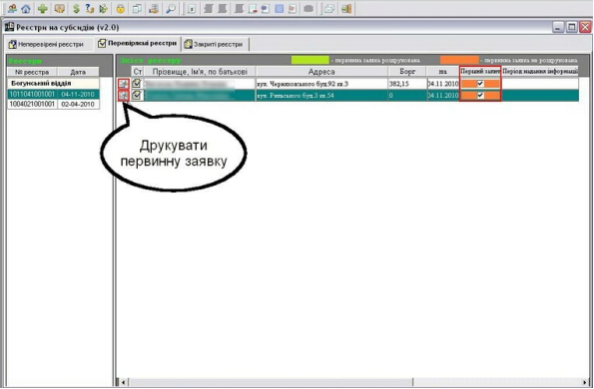Switch to the Закриті реєстри tab
Image resolution: width=594 pixels, height=389 pixels.
[214, 44]
